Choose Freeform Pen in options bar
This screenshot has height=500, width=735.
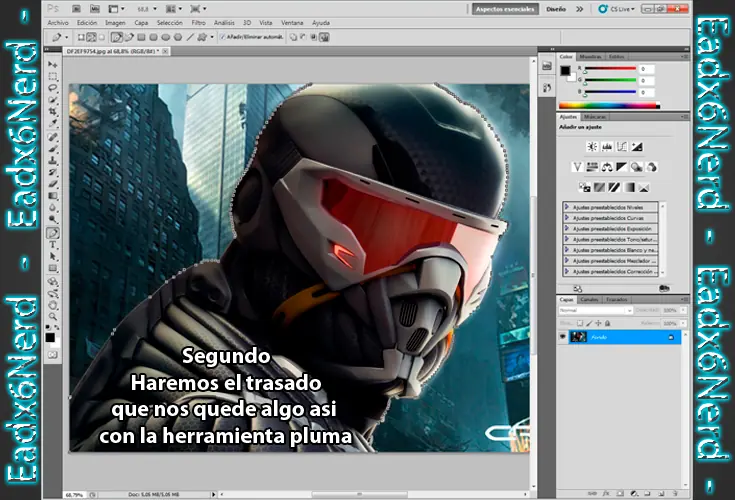(x=128, y=37)
